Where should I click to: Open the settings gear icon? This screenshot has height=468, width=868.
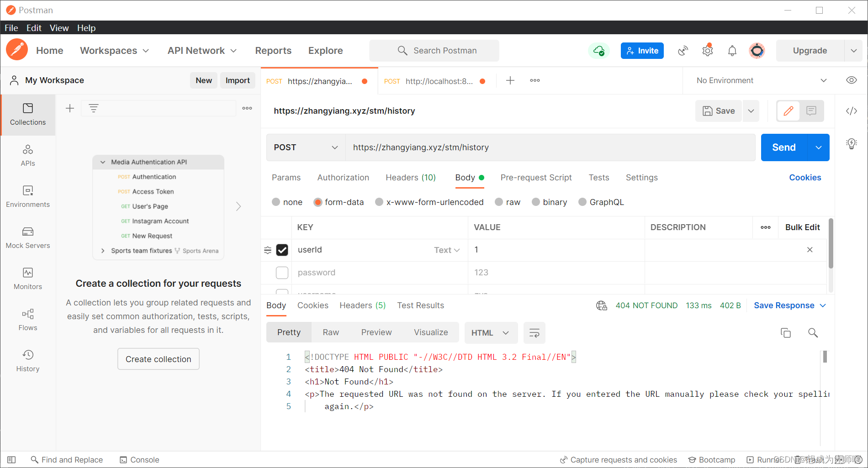(708, 50)
